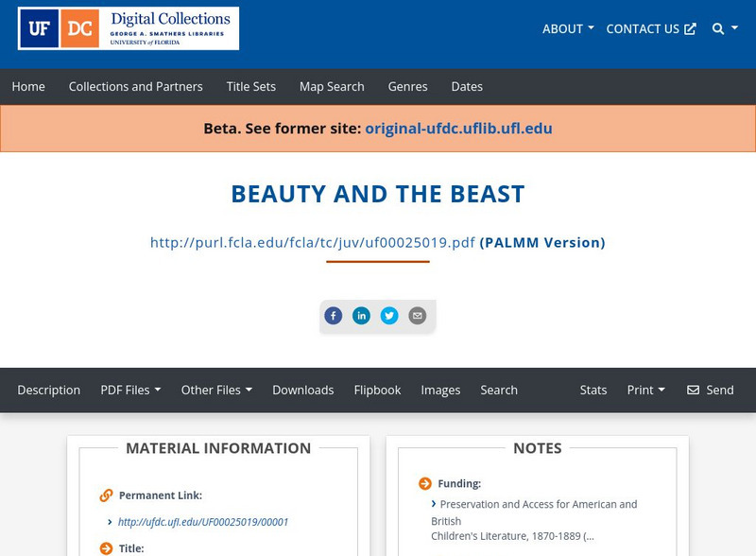
Task: Open the Genres menu item
Action: [407, 86]
